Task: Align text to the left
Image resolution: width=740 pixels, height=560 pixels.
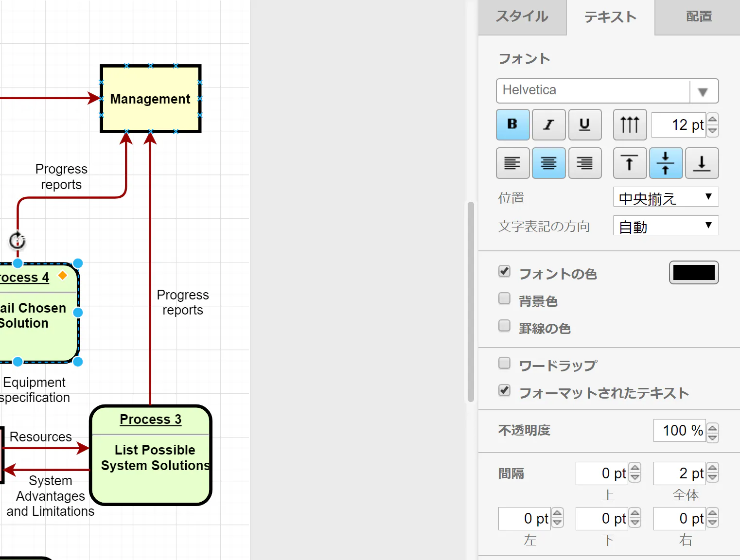Action: click(x=512, y=163)
